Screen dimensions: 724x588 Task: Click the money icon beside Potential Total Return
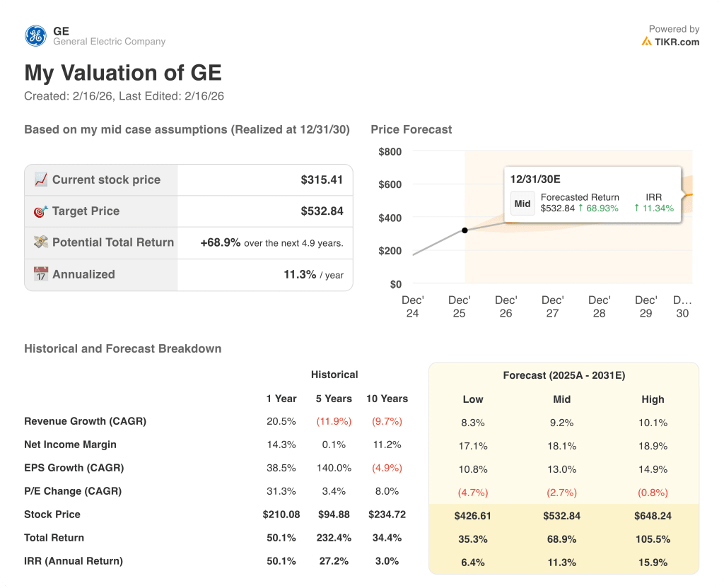click(40, 242)
